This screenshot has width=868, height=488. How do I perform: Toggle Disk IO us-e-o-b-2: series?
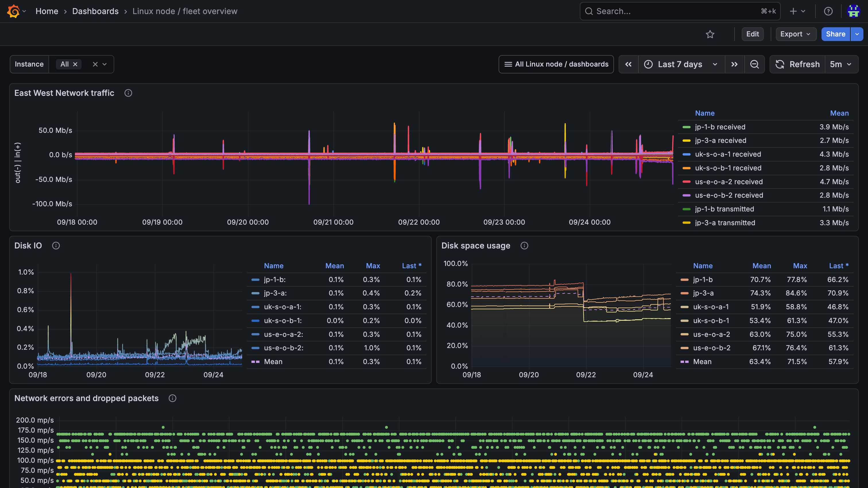click(284, 348)
